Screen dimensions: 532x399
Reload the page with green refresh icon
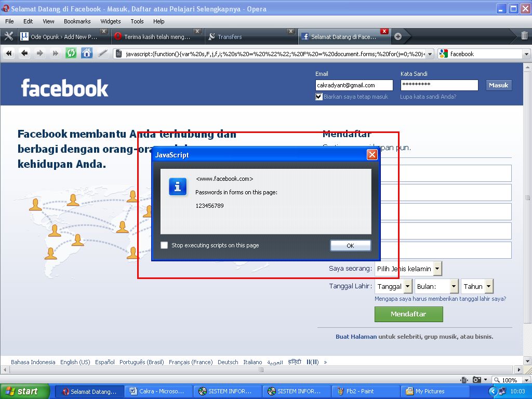(71, 54)
